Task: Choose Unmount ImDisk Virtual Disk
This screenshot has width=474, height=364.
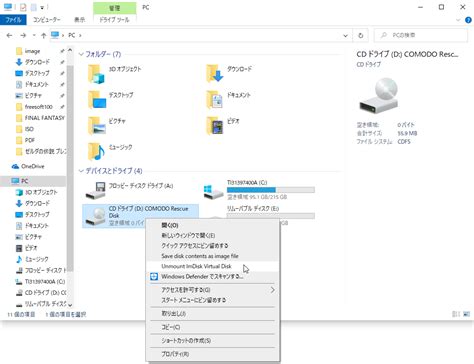Action: 213,266
